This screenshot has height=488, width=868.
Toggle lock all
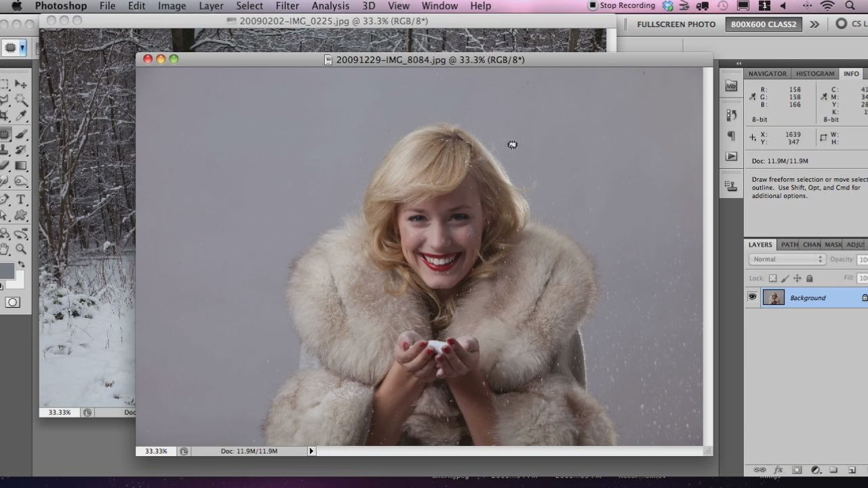810,278
